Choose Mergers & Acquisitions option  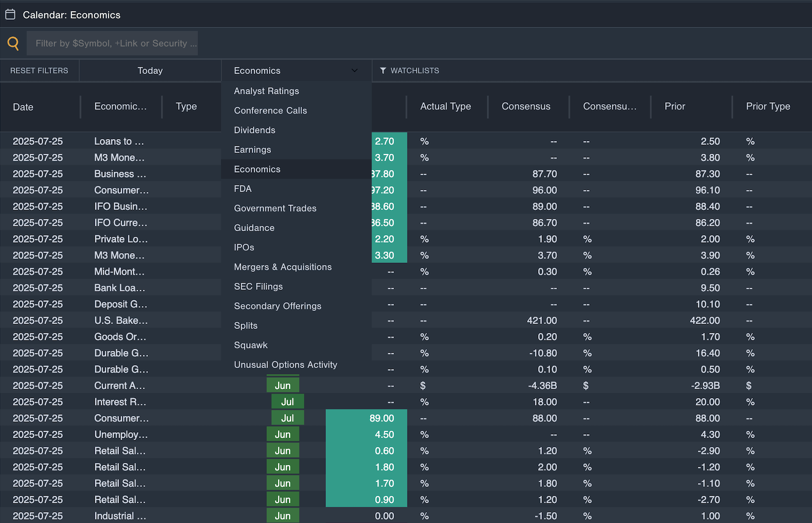pyautogui.click(x=282, y=267)
